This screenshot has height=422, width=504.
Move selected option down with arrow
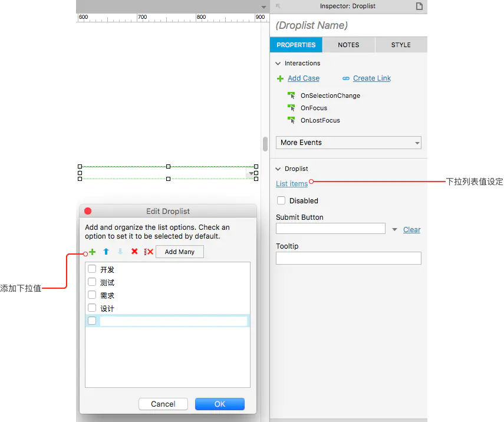click(x=120, y=252)
